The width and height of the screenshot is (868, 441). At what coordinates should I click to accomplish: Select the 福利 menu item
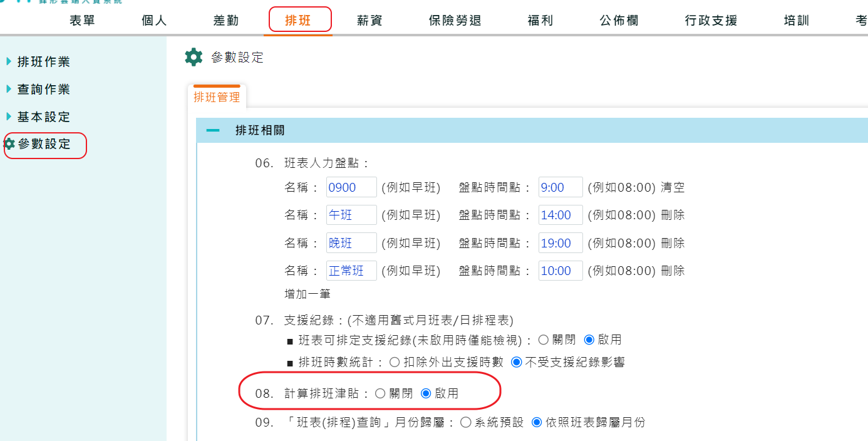[540, 21]
